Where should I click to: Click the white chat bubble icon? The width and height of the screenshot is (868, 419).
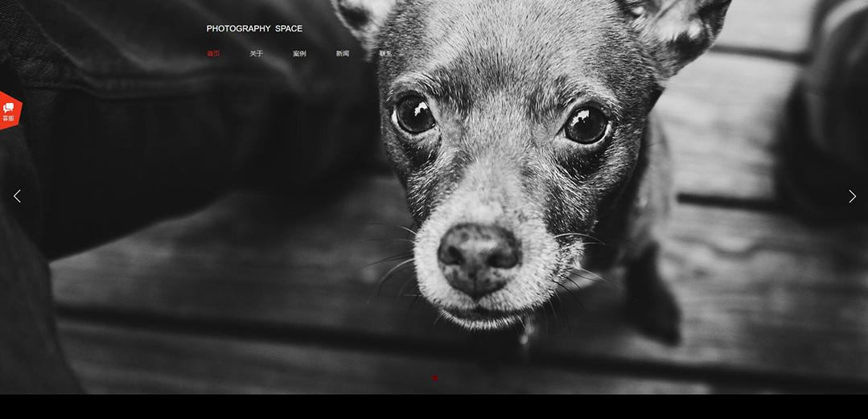8,107
